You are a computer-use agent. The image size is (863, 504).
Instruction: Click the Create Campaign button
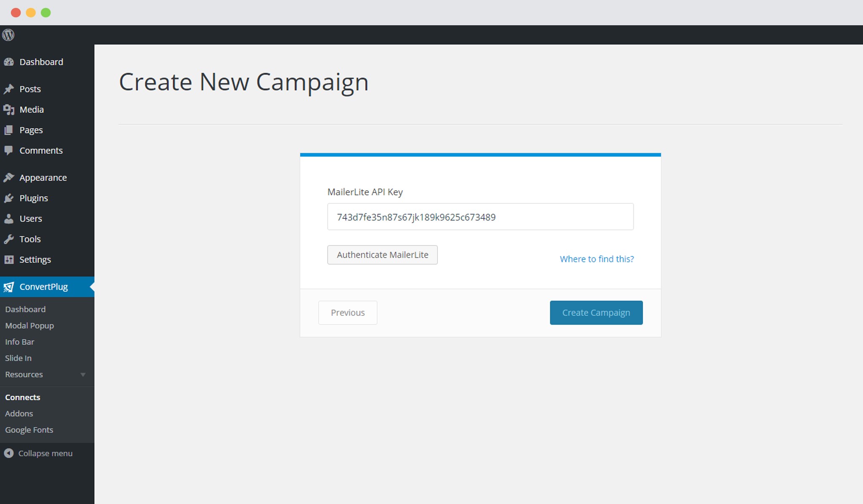596,312
